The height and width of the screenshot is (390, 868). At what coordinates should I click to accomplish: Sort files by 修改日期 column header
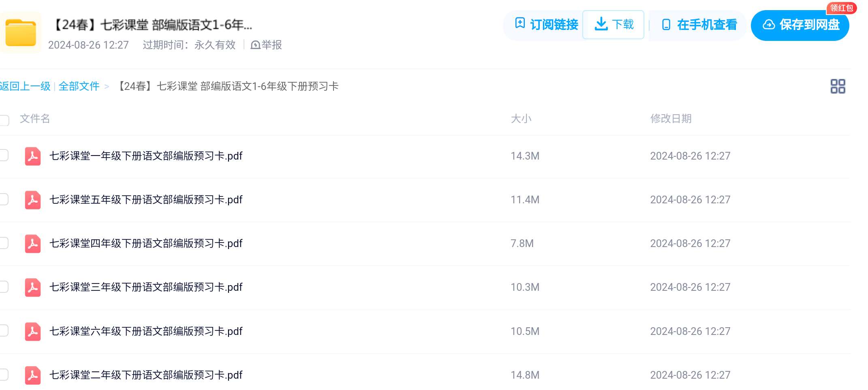point(671,119)
